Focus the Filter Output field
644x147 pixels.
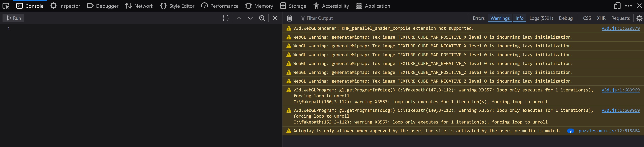[383, 18]
